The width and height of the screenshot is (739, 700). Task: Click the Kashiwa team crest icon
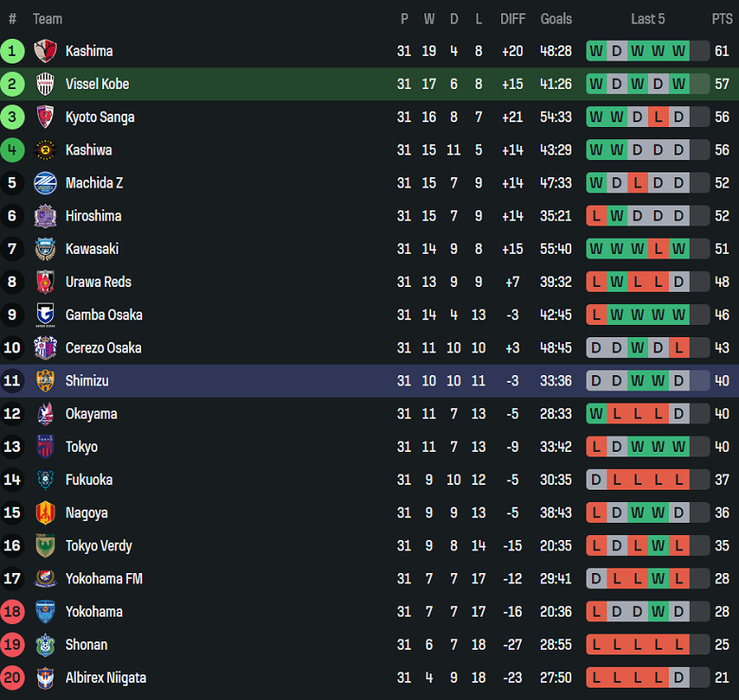(x=45, y=150)
